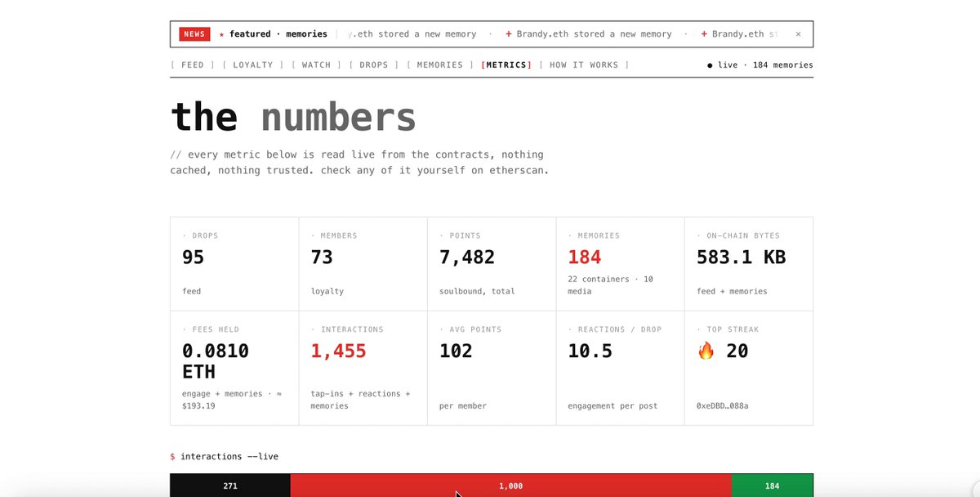Click the 'soulbound, total' caption

pos(477,291)
